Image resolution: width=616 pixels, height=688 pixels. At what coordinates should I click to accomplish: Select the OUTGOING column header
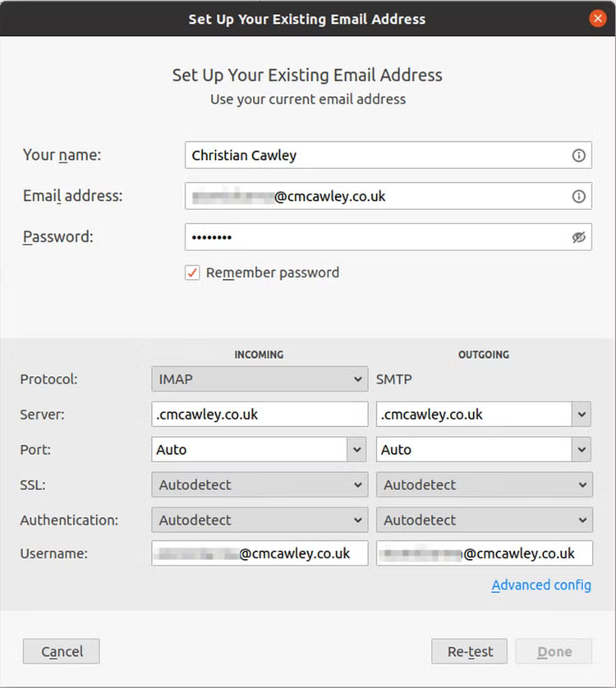(483, 355)
